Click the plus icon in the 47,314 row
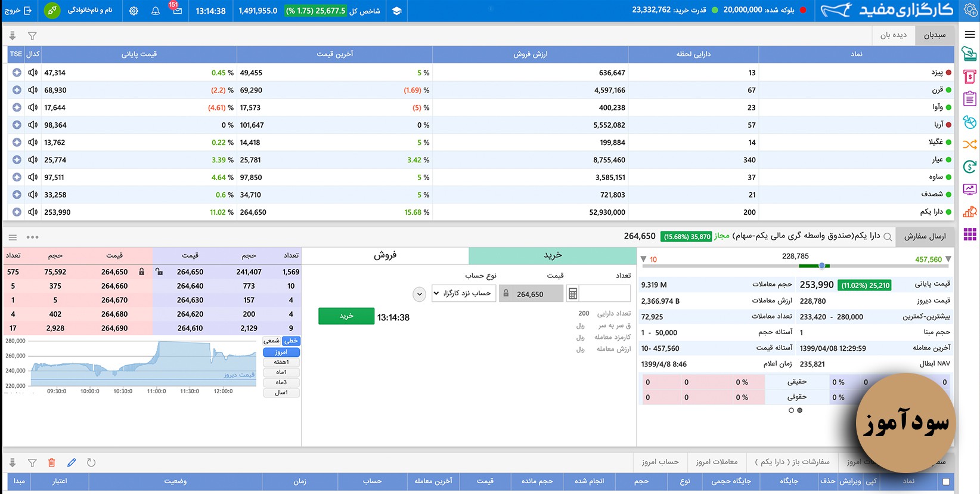The height and width of the screenshot is (494, 980). [x=17, y=72]
